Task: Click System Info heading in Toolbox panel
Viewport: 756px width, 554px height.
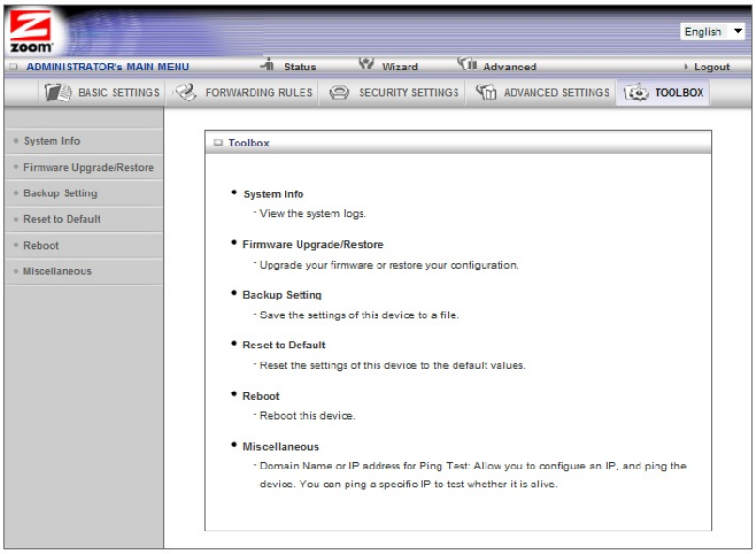Action: (273, 194)
